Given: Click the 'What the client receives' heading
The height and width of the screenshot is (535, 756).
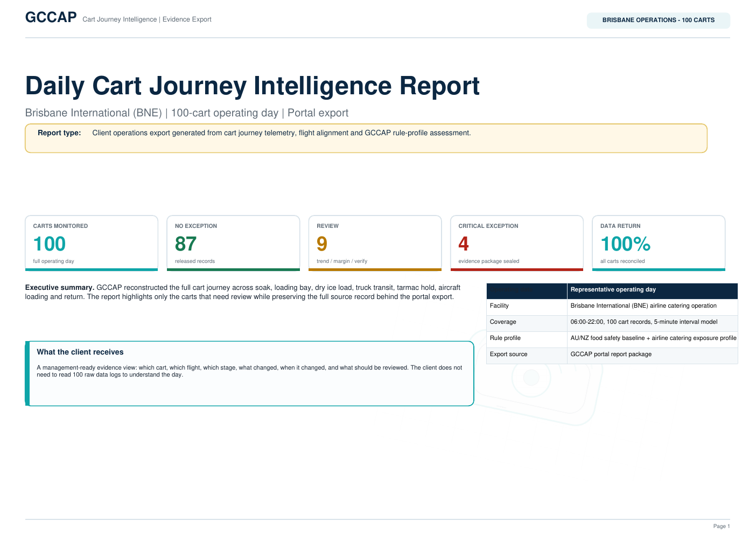Looking at the screenshot, I should (80, 352).
